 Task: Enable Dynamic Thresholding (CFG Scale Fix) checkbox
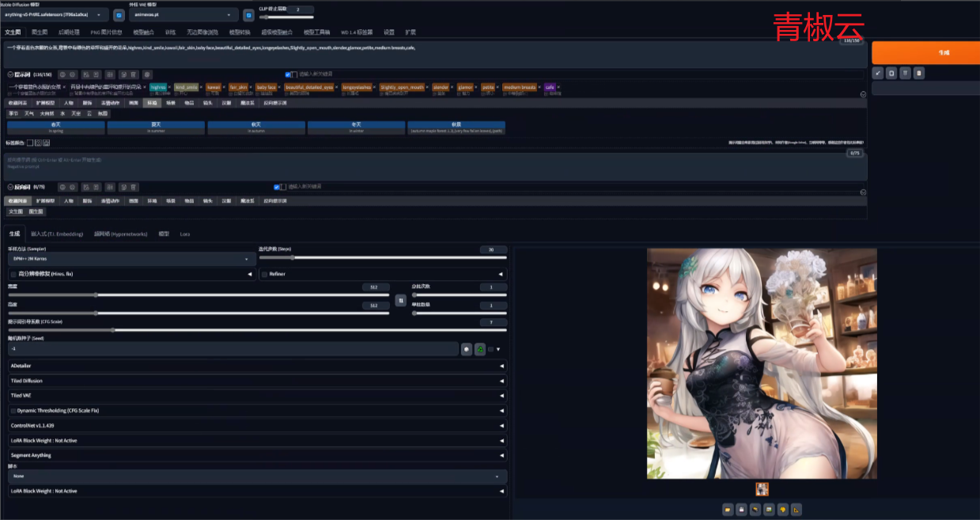[x=13, y=411]
